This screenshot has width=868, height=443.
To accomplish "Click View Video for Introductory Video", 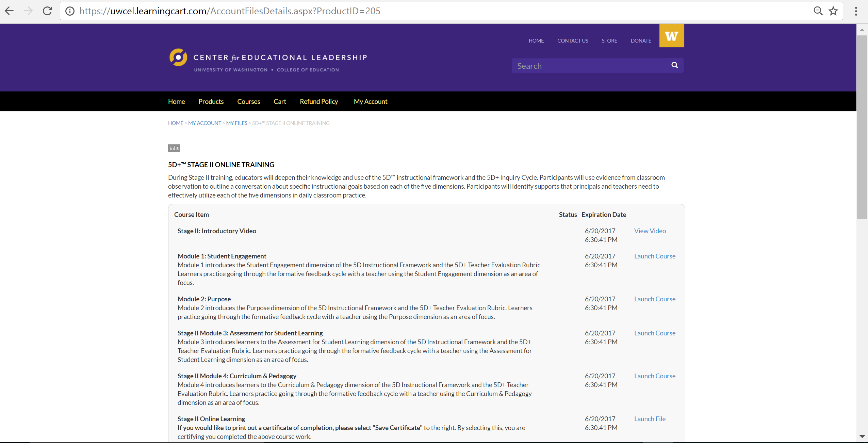I will point(650,231).
